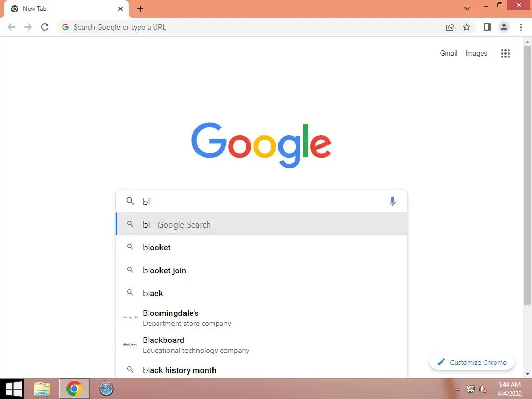This screenshot has width=532, height=399.
Task: Bookmark this tab with the star icon
Action: 467,27
